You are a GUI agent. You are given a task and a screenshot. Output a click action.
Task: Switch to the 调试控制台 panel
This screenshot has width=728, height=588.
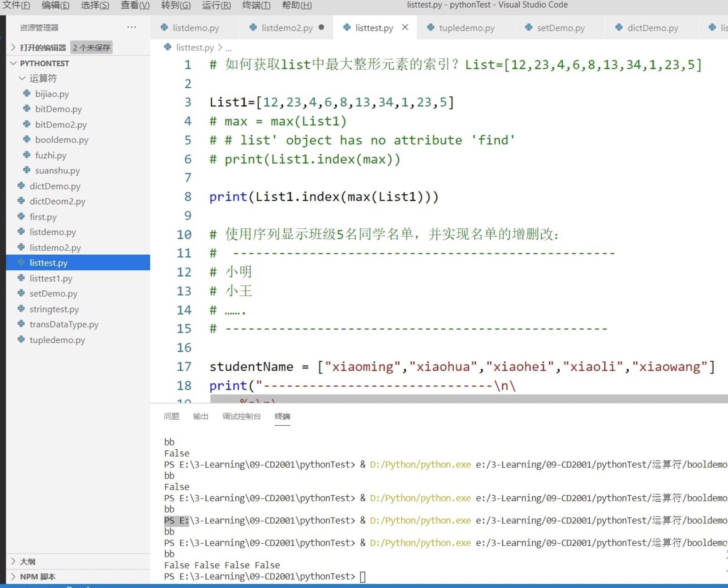tap(242, 416)
